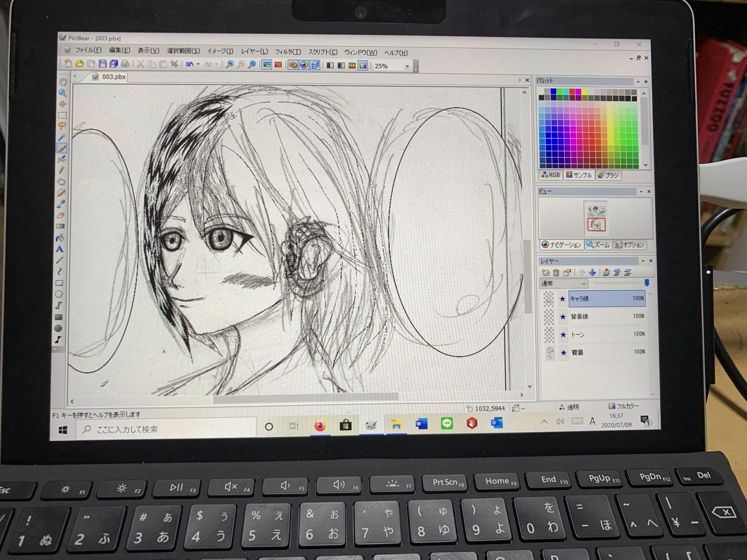747x560 pixels.
Task: Open the フィルタ(T) menu
Action: (x=288, y=52)
